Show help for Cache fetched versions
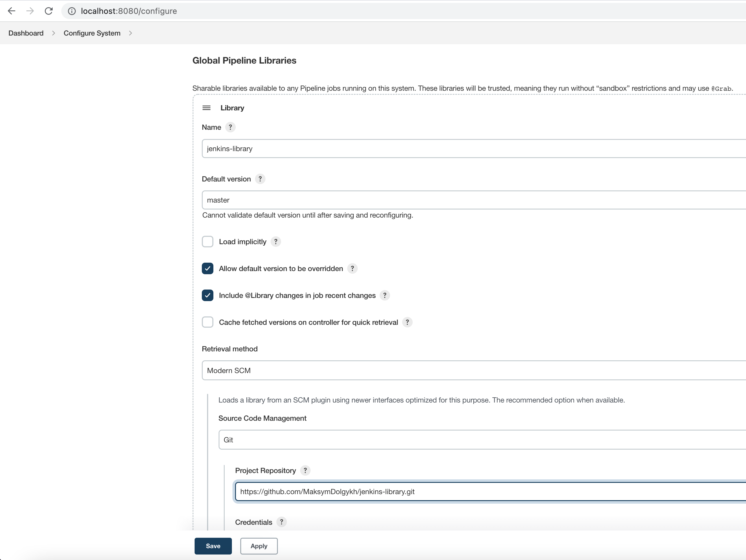 click(x=407, y=322)
